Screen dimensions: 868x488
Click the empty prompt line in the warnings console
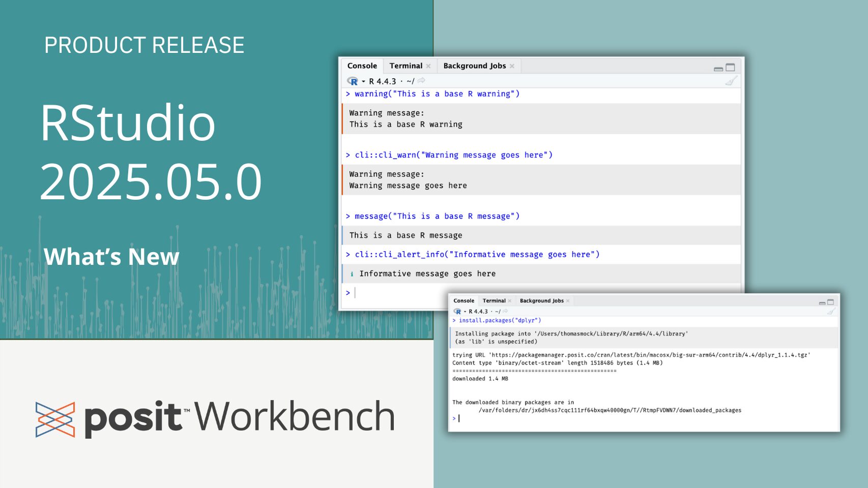[458, 293]
